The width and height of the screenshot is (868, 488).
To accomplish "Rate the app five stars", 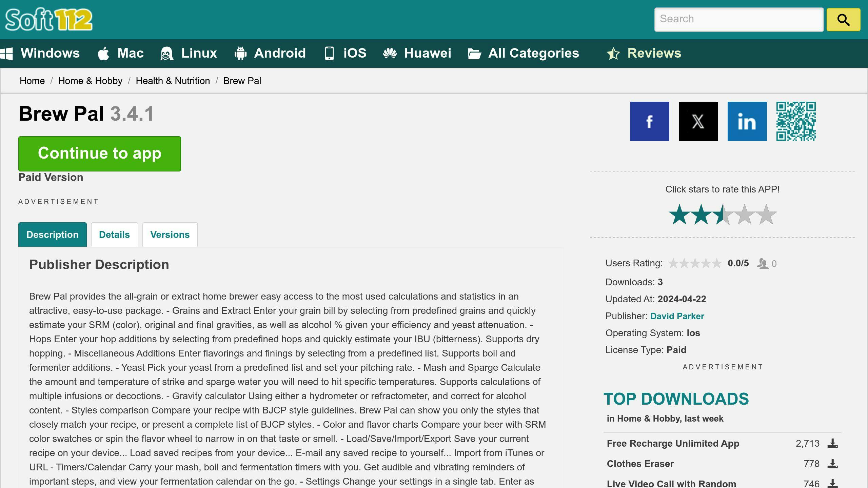I will coord(766,215).
